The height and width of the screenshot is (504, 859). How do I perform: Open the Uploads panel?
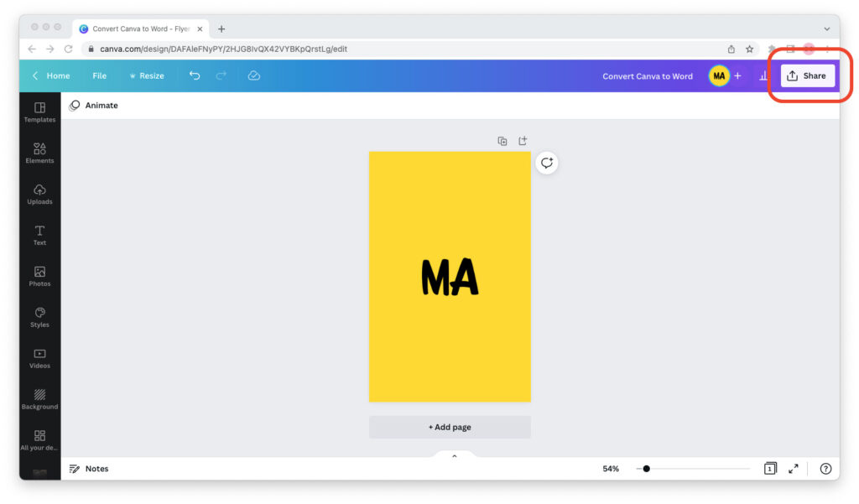[39, 195]
